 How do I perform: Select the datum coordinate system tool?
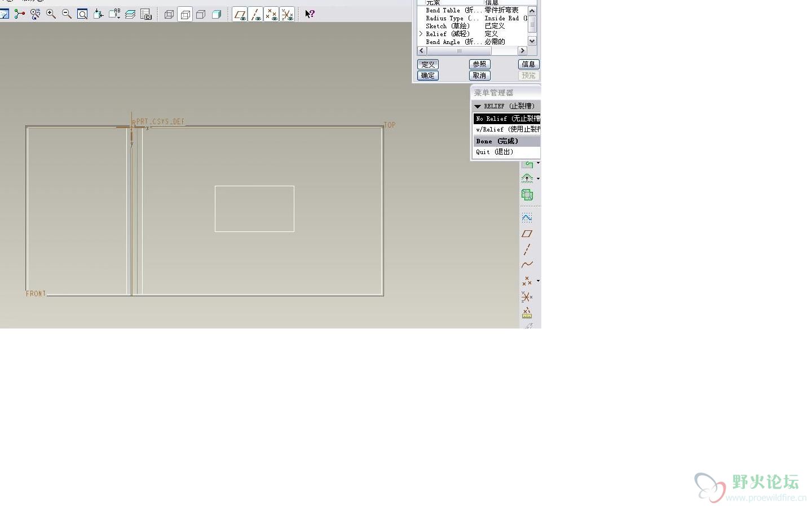pos(527,296)
